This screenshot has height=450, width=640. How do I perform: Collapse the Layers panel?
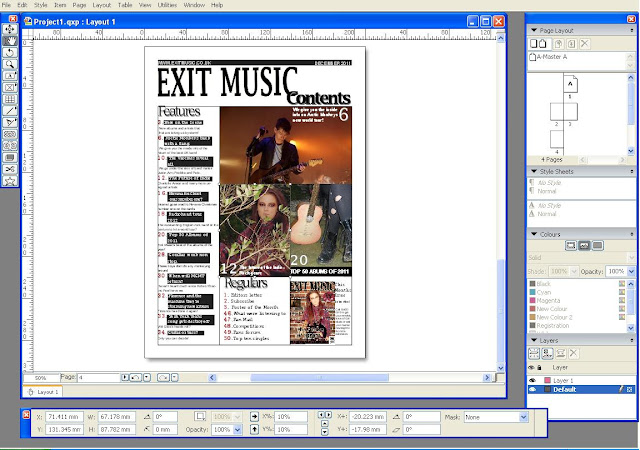point(534,340)
